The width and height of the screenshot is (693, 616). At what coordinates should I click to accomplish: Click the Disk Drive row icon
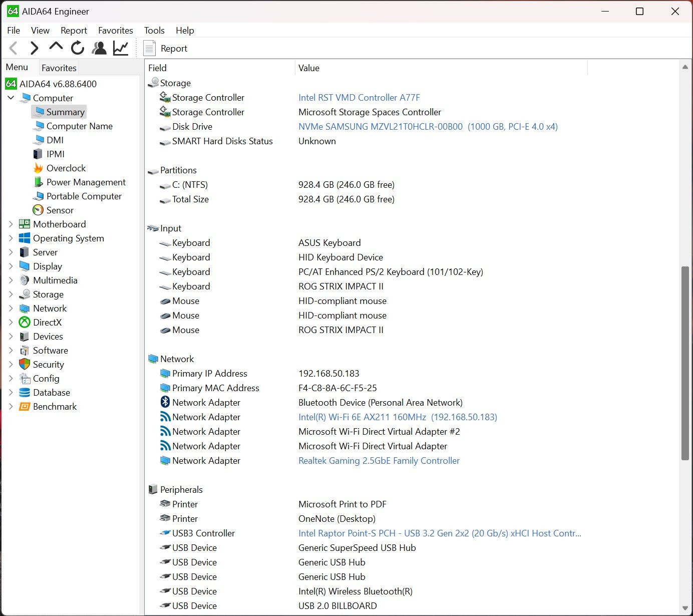pos(165,127)
